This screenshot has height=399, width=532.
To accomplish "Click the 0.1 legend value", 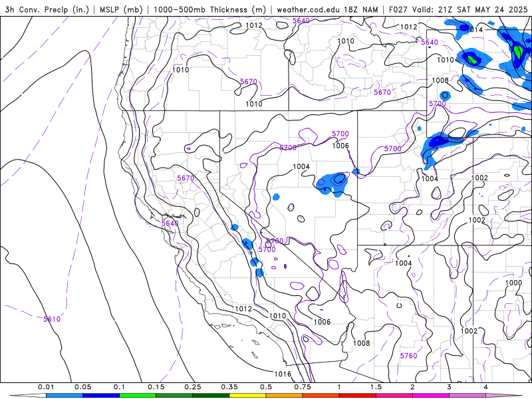I will click(119, 387).
